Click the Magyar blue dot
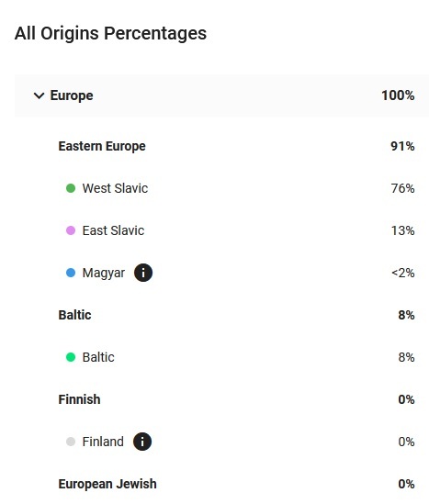This screenshot has width=429, height=504. tap(71, 273)
